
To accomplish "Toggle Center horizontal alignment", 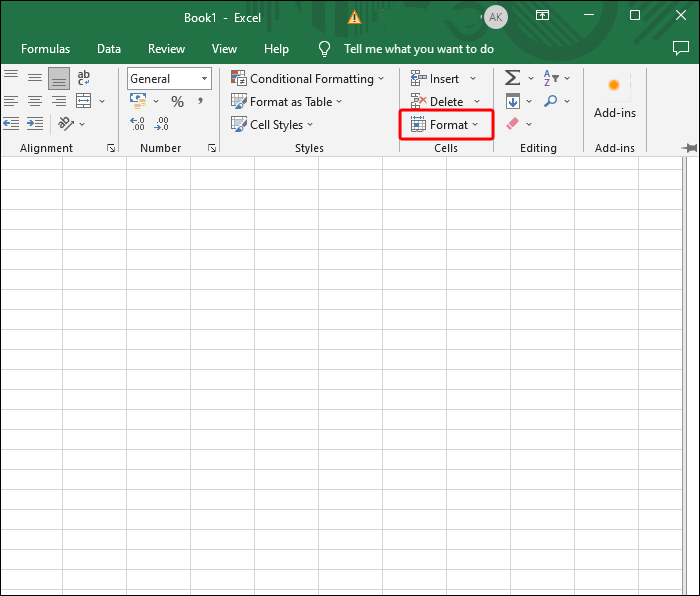I will [x=34, y=101].
